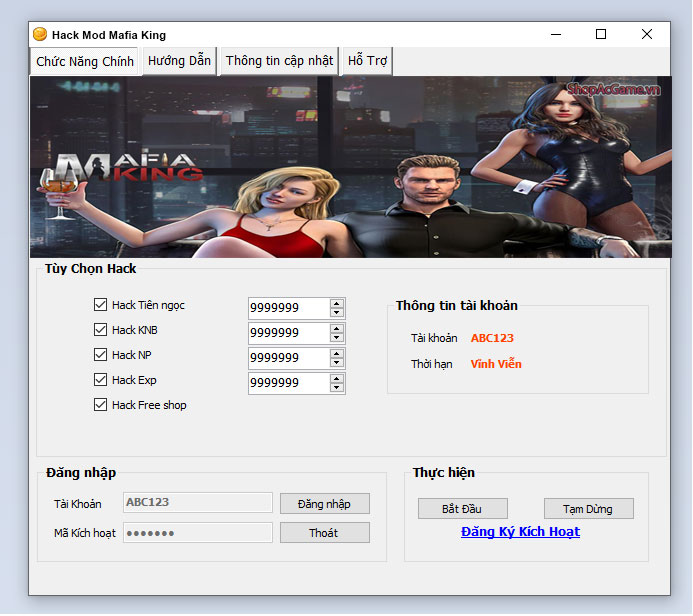Toggle the Hack Tiên ngọc checkbox
This screenshot has width=693, height=616.
click(x=100, y=305)
